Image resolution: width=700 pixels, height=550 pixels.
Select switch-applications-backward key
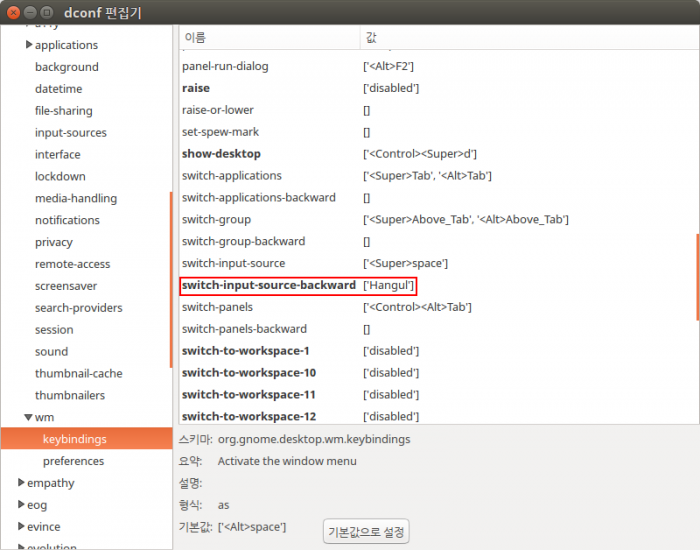[258, 197]
